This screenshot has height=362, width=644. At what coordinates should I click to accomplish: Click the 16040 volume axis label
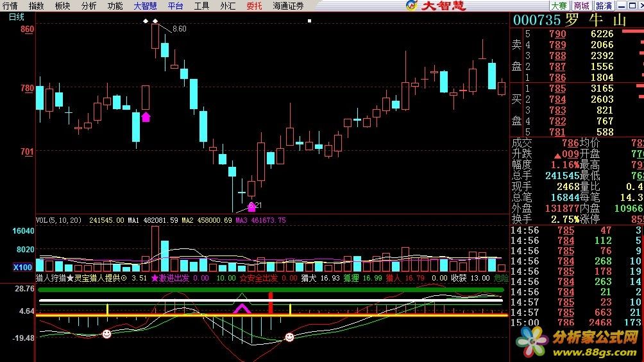pos(23,231)
